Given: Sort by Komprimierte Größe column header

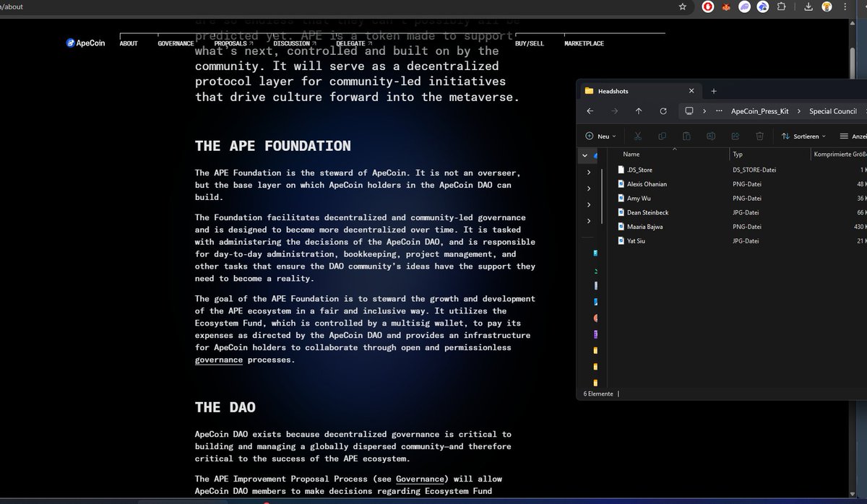Looking at the screenshot, I should pos(840,155).
